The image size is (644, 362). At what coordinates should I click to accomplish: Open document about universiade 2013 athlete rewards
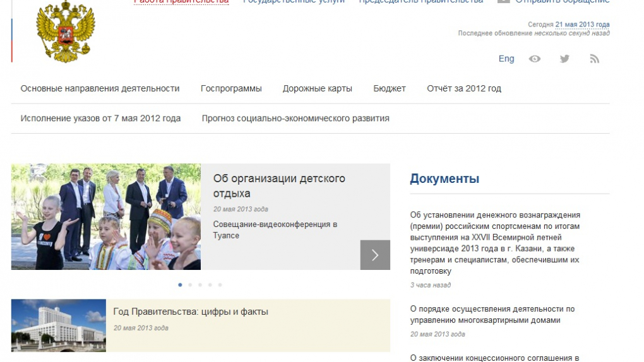coord(495,243)
